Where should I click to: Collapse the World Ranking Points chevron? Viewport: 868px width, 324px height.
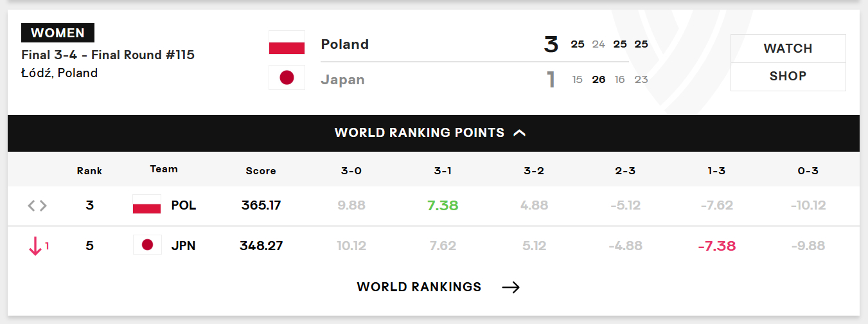point(520,133)
